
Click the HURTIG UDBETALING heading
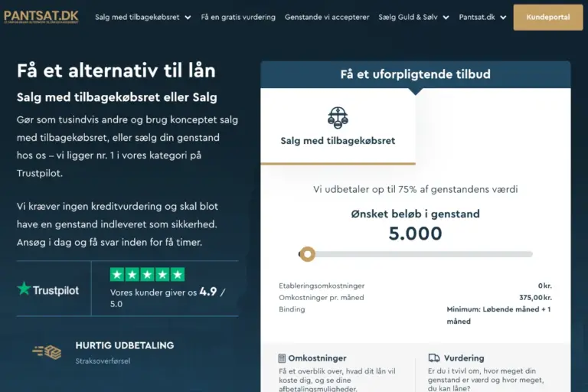point(125,345)
